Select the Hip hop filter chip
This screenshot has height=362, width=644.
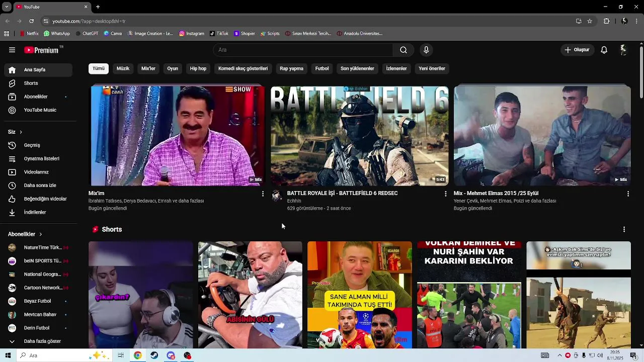pyautogui.click(x=198, y=68)
